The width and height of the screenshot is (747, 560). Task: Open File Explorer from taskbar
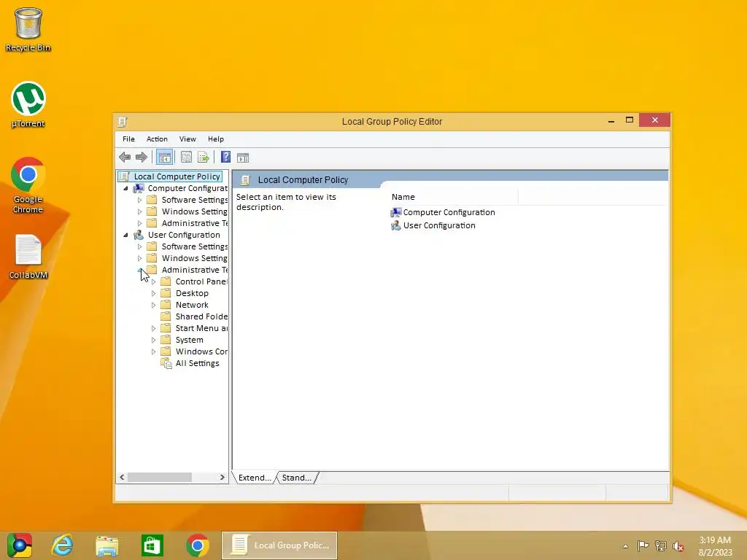pyautogui.click(x=107, y=545)
